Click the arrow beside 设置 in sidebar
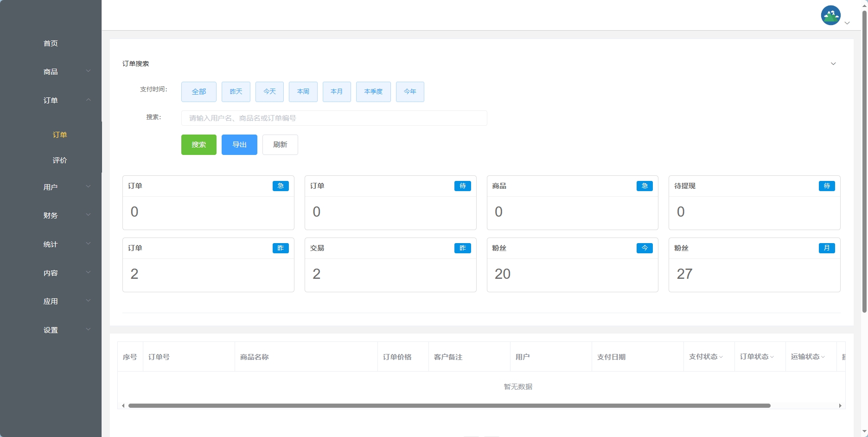The height and width of the screenshot is (437, 868). coord(88,329)
